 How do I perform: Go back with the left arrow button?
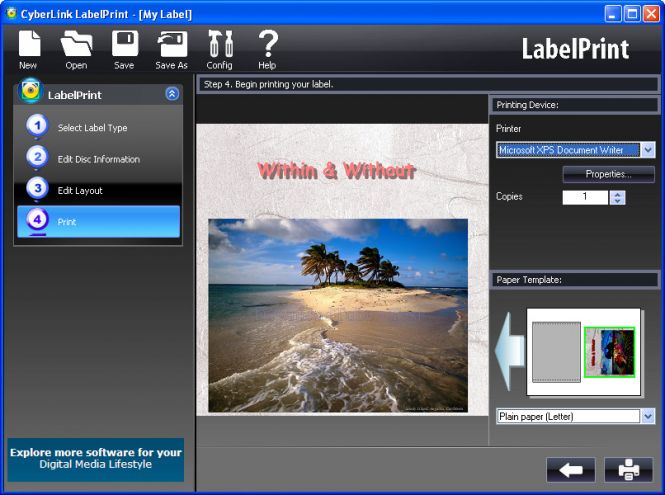(571, 470)
